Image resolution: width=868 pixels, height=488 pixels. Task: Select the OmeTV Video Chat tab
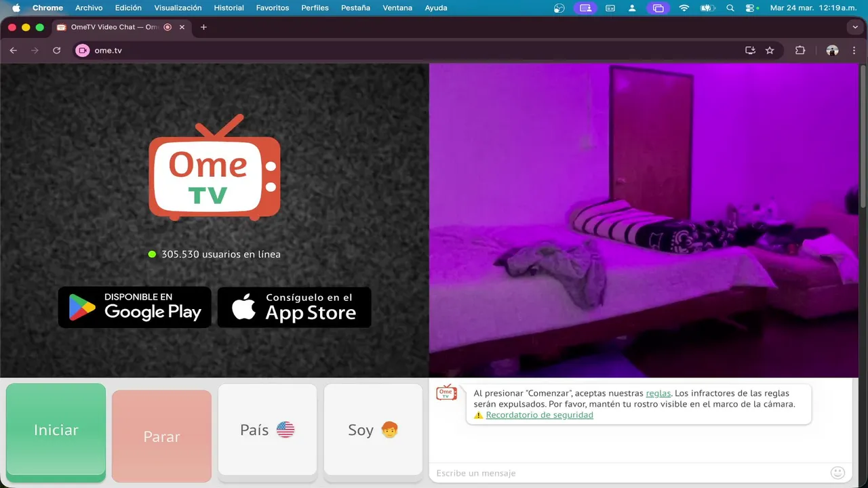(x=121, y=27)
